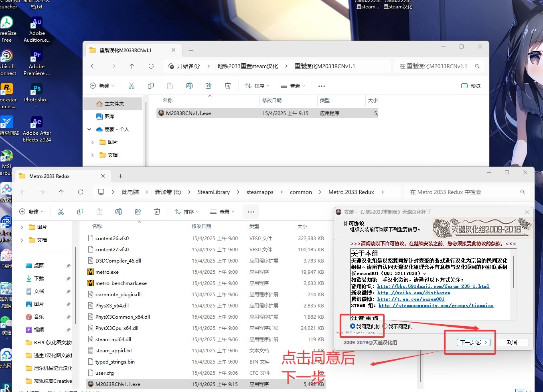Select the steam_appid.txt file

113,350
